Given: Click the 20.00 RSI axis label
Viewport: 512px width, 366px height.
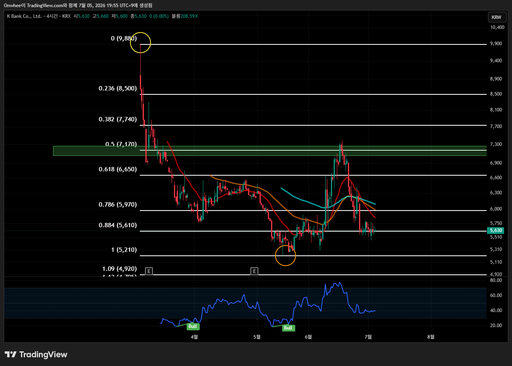Looking at the screenshot, I should [496, 325].
